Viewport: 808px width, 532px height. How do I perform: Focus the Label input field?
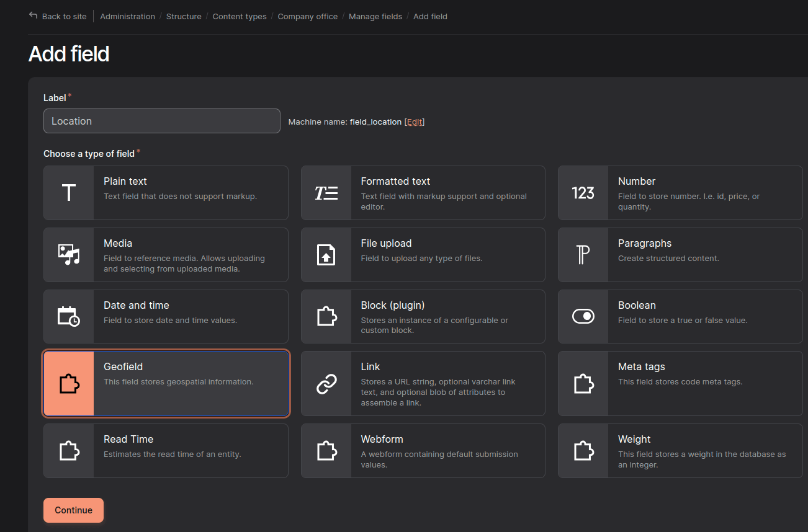coord(162,121)
